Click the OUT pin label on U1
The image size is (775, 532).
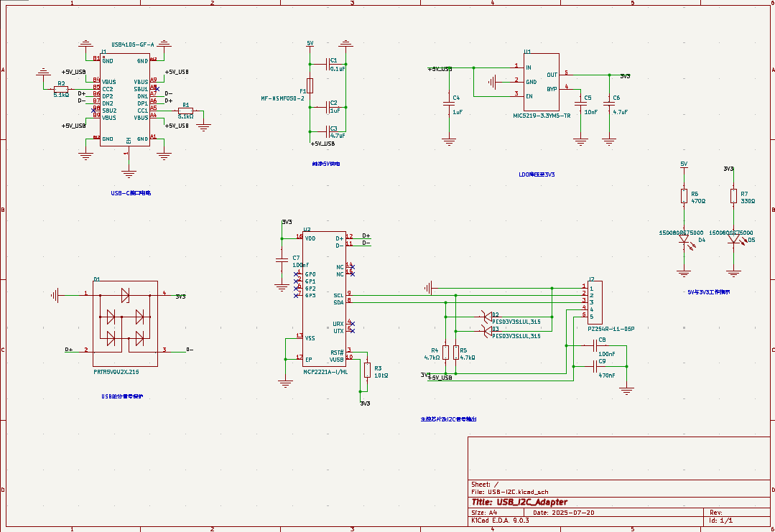coord(552,75)
